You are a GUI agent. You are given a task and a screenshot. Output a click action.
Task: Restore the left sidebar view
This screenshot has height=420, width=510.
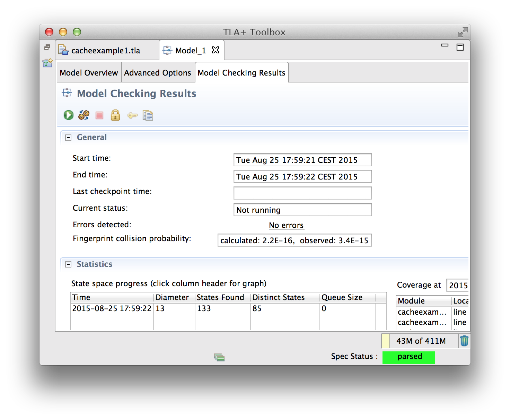coord(47,47)
